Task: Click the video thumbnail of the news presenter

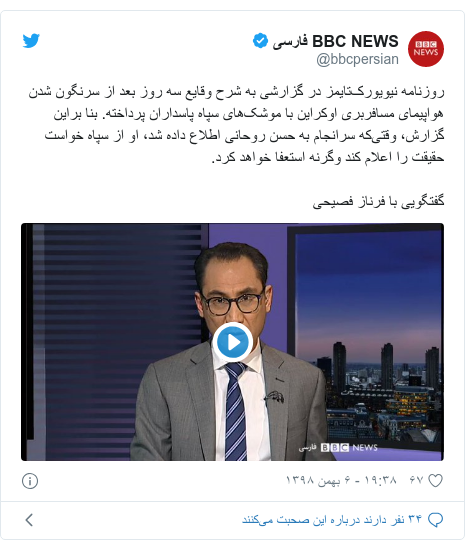Action: 232,342
